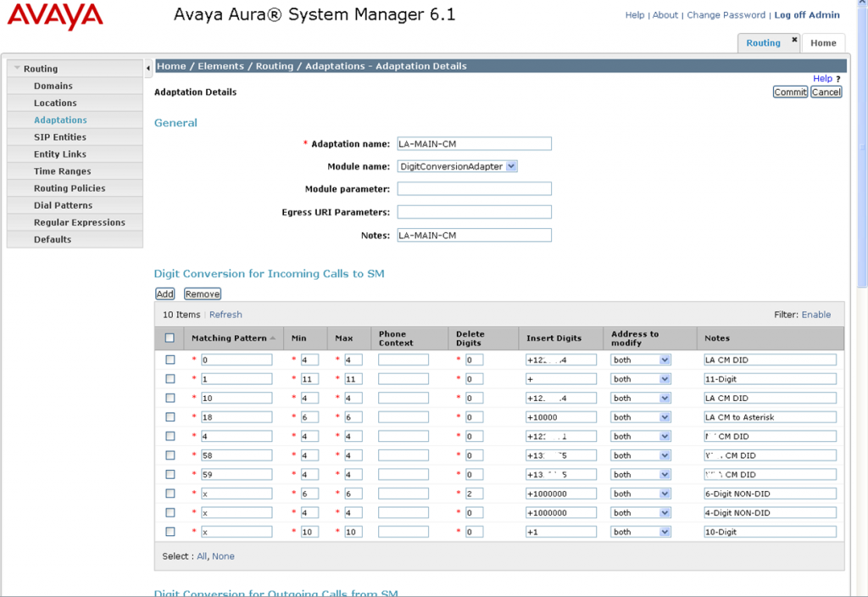Toggle the select-all checkbox in table header
The image size is (868, 597).
[x=169, y=338]
